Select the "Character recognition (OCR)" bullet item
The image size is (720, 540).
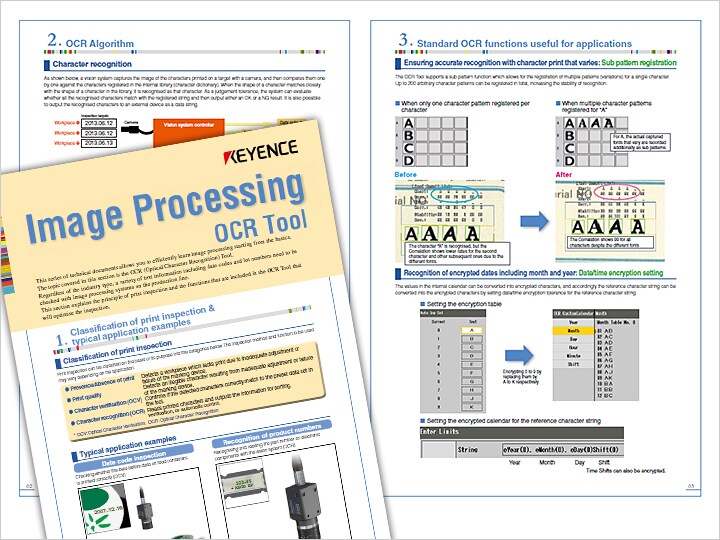(110, 417)
